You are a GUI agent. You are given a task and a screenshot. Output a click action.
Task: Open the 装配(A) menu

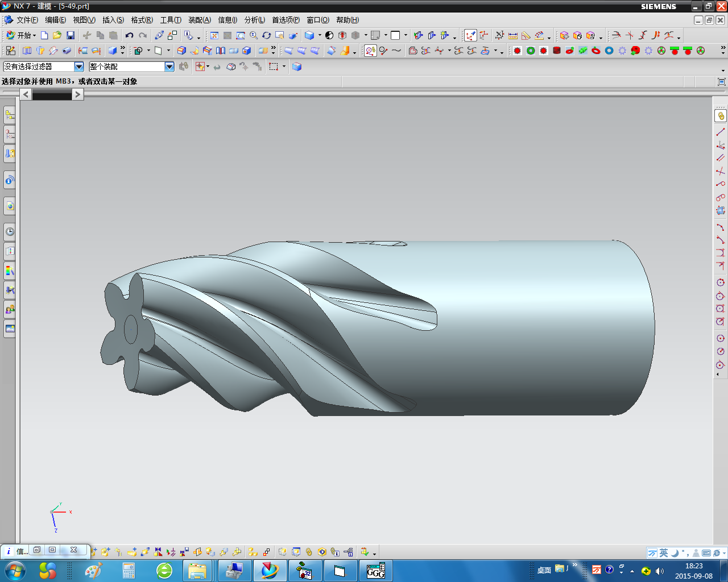tap(200, 20)
